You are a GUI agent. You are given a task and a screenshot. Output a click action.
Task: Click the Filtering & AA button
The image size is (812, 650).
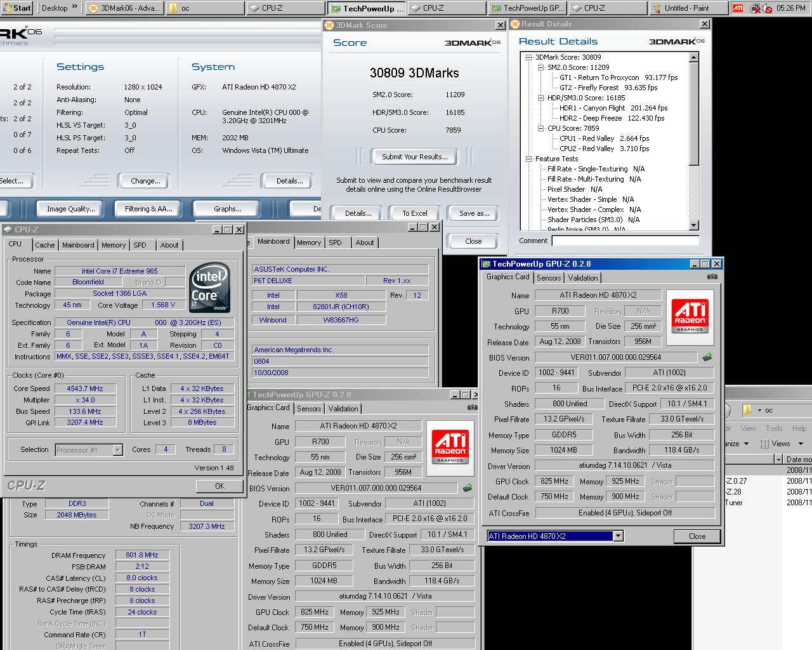tap(148, 209)
